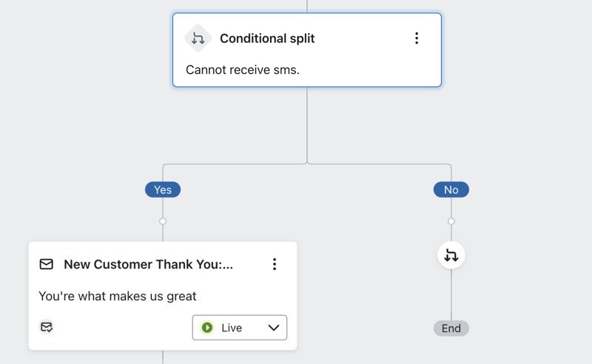
Task: Click the Yes branch label
Action: (163, 190)
